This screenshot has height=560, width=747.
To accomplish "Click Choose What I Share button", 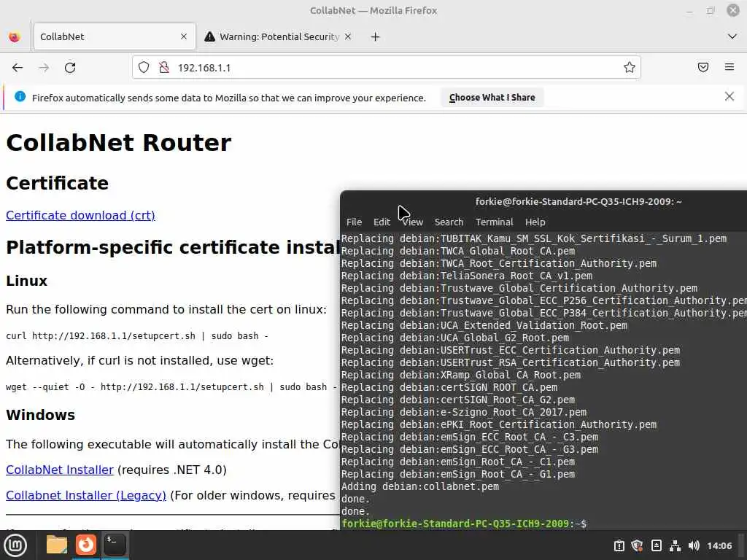I will coord(492,98).
